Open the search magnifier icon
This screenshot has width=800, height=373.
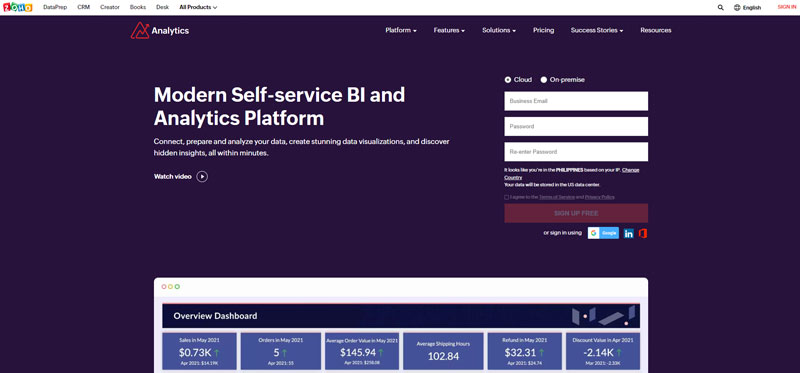point(720,8)
